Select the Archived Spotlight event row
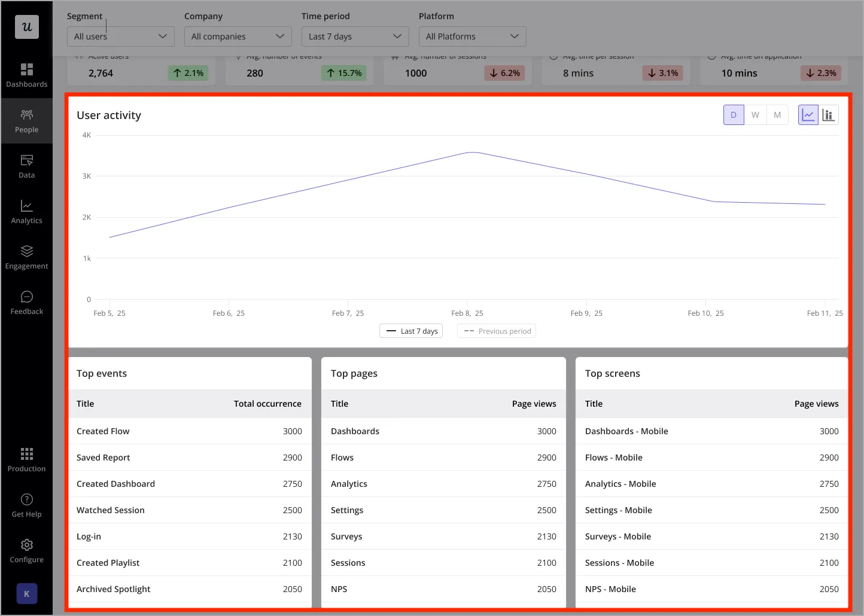The height and width of the screenshot is (616, 864). [x=190, y=589]
